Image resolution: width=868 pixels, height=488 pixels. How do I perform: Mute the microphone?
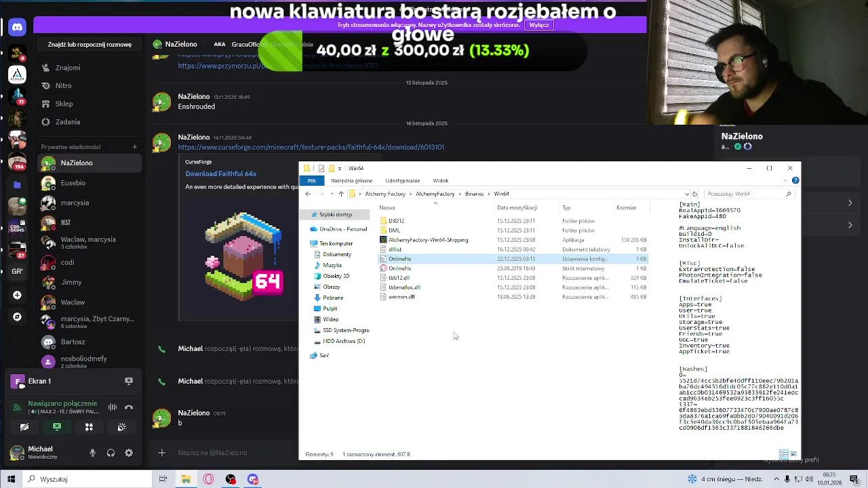92,453
